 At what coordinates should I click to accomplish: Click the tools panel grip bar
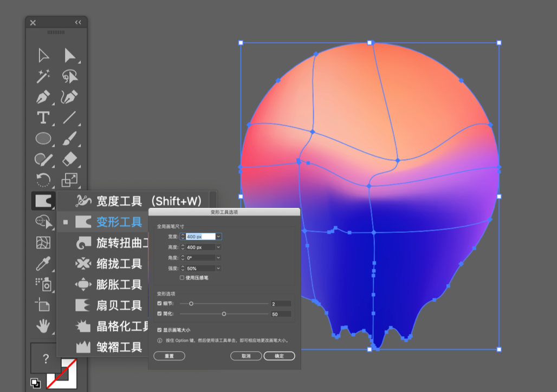56,32
